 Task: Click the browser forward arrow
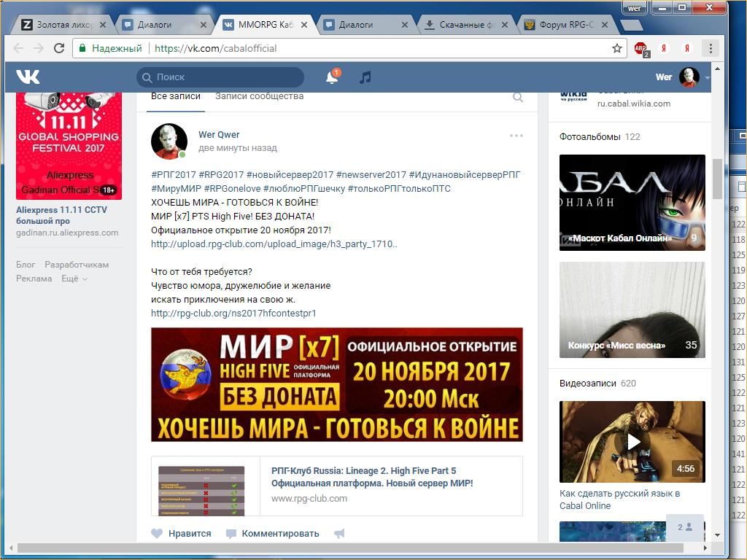pos(39,48)
